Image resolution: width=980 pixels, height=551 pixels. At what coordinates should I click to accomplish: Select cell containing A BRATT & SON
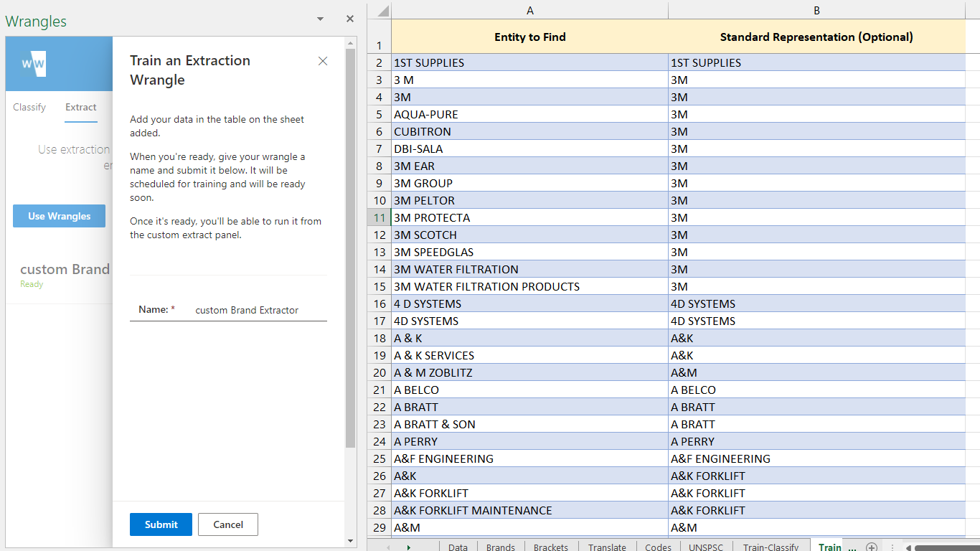pyautogui.click(x=529, y=424)
